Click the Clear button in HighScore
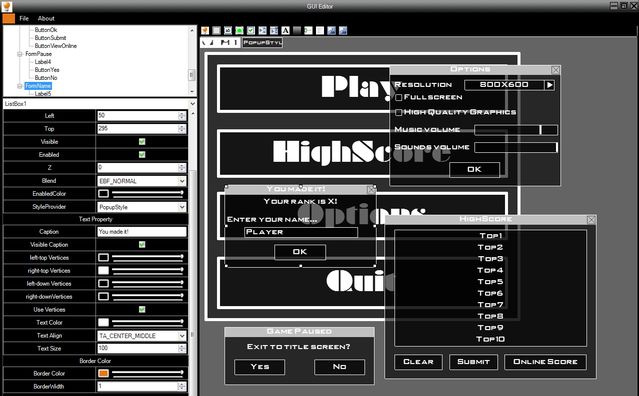Image resolution: width=639 pixels, height=396 pixels. click(419, 362)
